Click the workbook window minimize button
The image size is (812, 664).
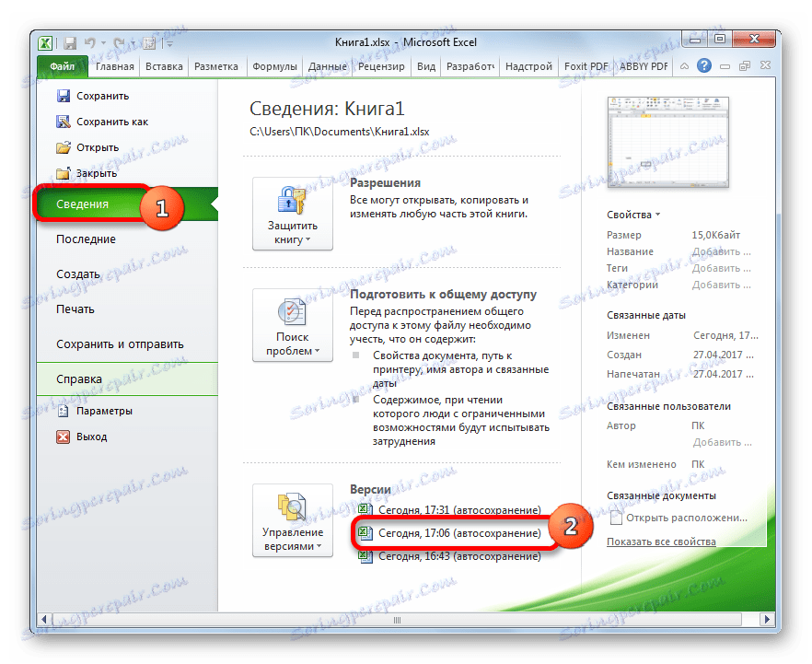pos(725,66)
